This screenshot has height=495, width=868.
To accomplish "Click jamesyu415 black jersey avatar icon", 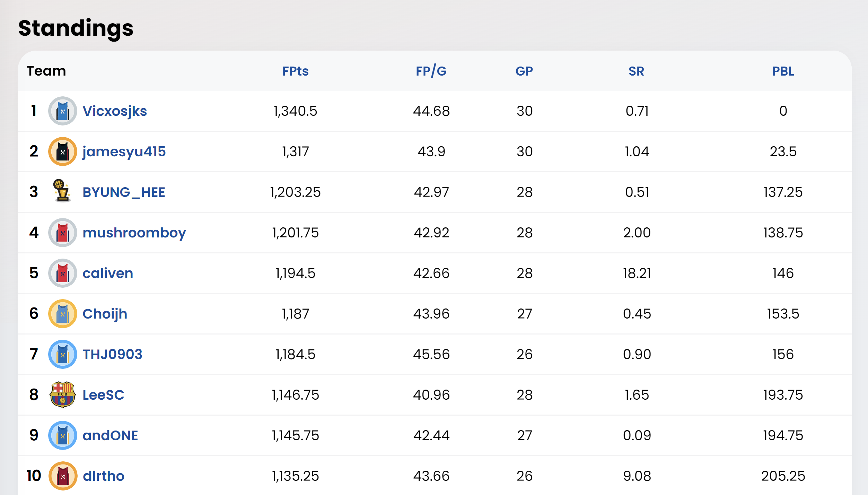I will click(62, 151).
